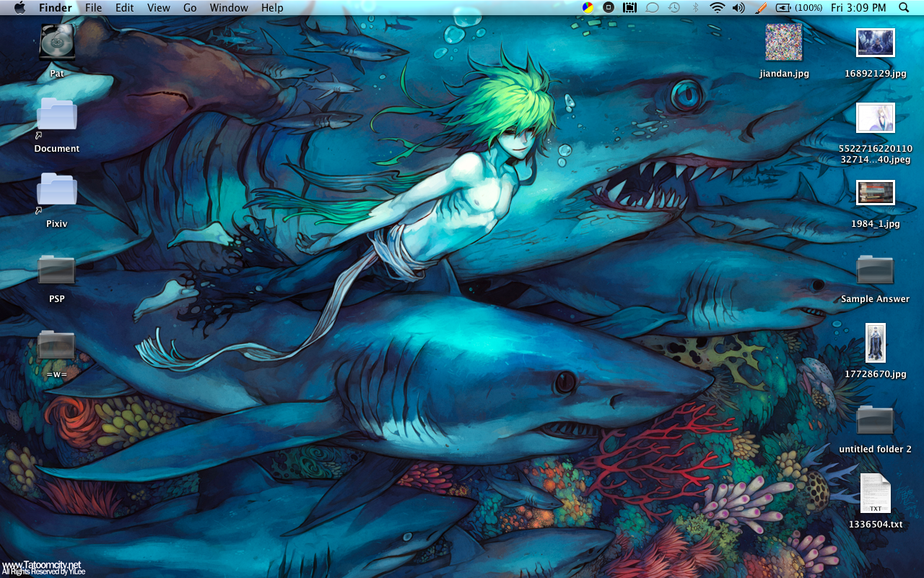Click the untitled folder 2 name label
Image resolution: width=924 pixels, height=578 pixels.
876,449
